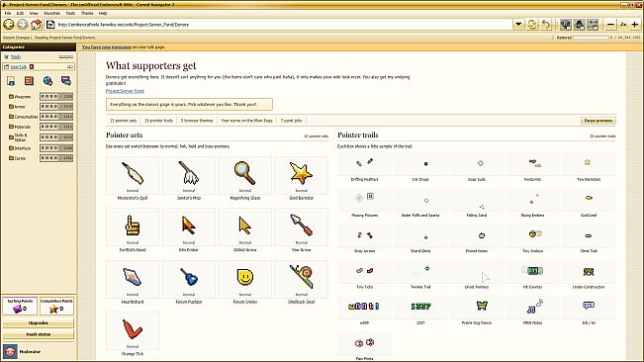Click the sidebar page document icon
The height and width of the screenshot is (362, 644).
[x=11, y=81]
